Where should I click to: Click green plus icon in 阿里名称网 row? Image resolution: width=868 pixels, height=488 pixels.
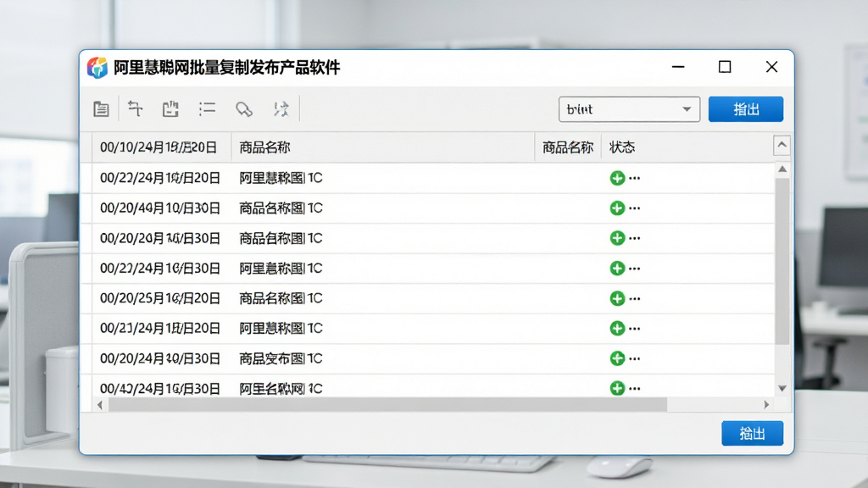(617, 388)
